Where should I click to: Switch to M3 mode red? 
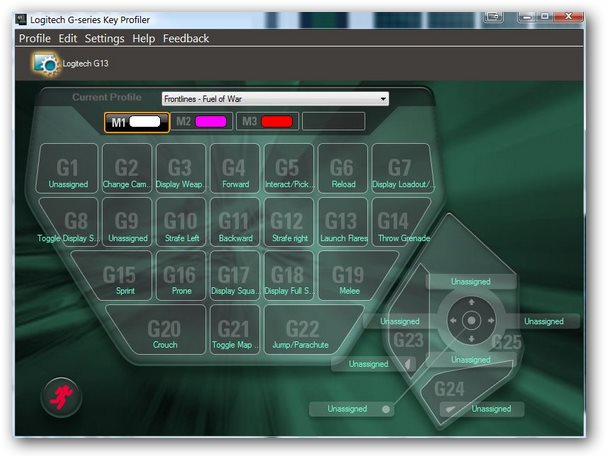[x=267, y=122]
